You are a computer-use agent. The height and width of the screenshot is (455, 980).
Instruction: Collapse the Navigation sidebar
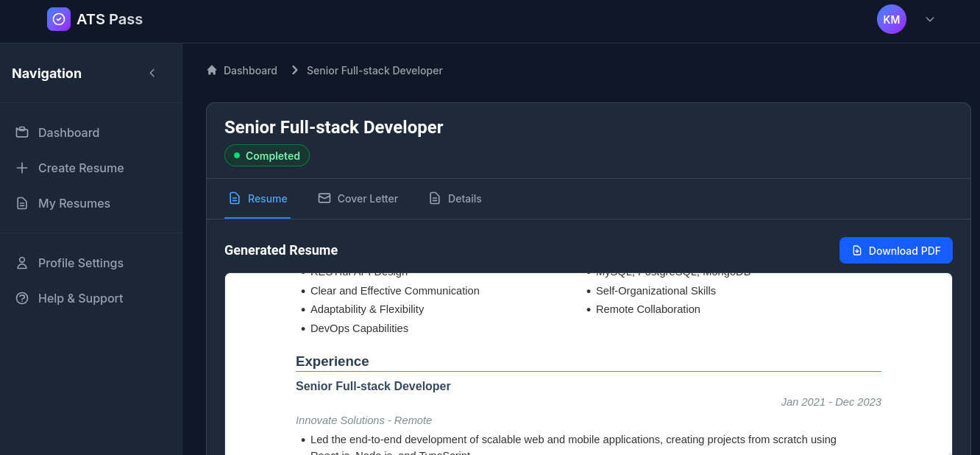152,73
